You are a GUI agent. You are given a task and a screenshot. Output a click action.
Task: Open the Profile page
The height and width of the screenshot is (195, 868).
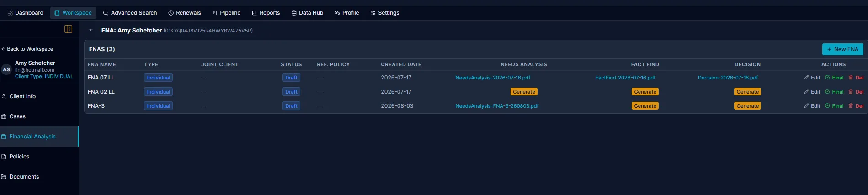click(x=347, y=13)
